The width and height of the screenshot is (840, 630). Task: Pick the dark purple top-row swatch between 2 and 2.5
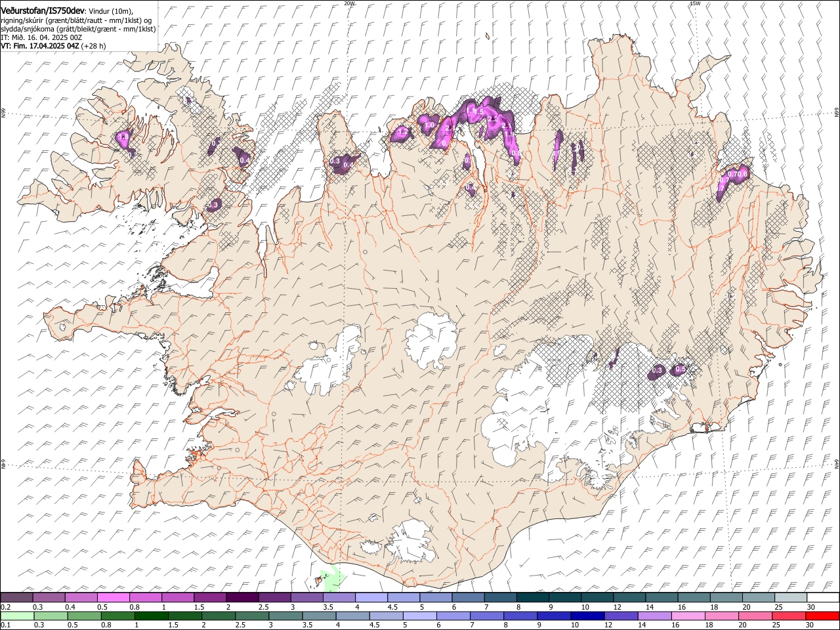242,597
